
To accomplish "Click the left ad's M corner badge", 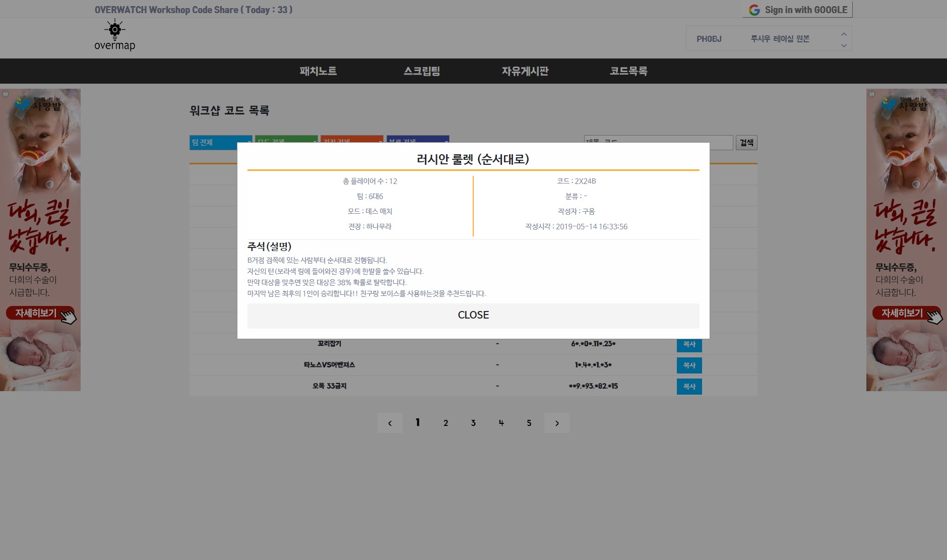I will pyautogui.click(x=5, y=94).
